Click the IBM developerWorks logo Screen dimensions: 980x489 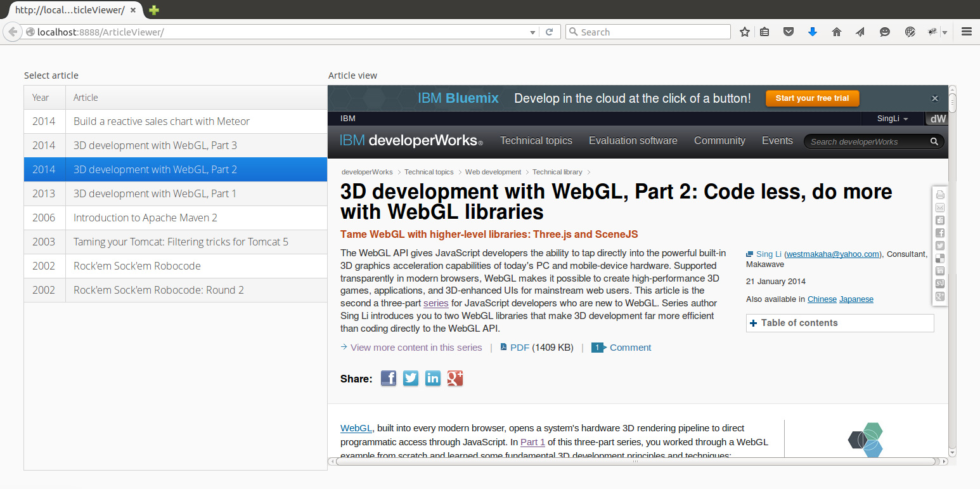click(x=411, y=141)
